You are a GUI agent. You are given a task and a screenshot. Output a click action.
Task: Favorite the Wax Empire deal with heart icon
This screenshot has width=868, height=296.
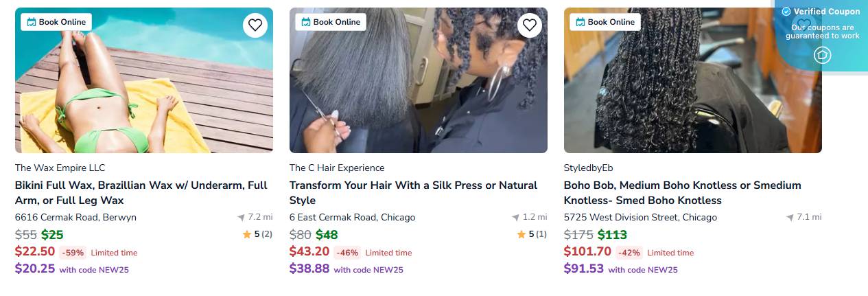(255, 25)
